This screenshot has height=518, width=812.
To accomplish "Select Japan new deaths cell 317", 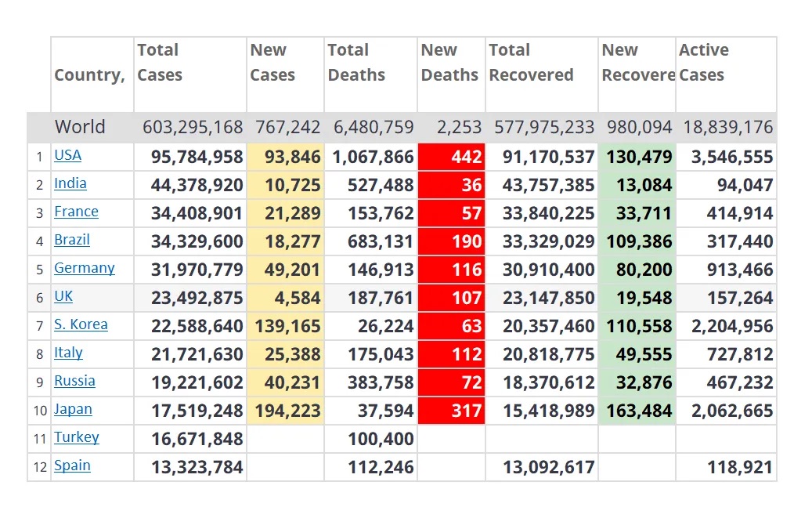I will click(x=452, y=411).
